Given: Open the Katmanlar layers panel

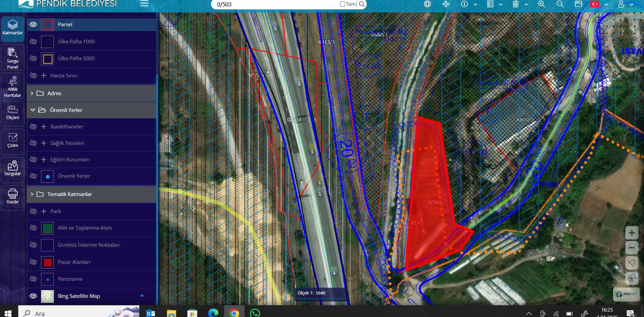Looking at the screenshot, I should 12,29.
